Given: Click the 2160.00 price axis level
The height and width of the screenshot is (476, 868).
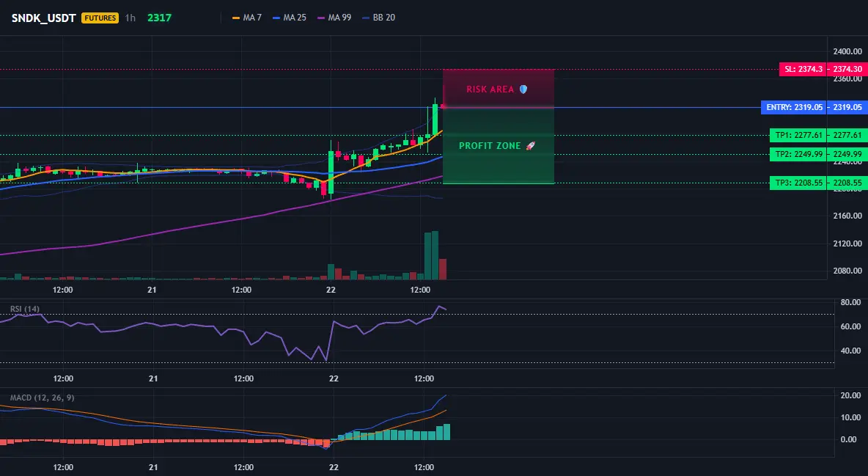Looking at the screenshot, I should (x=847, y=216).
